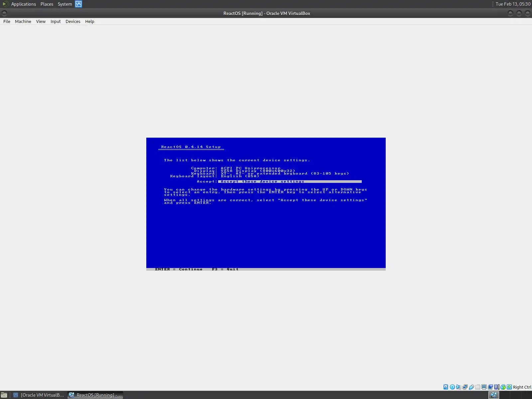The height and width of the screenshot is (399, 532).
Task: Click the display settings status icon
Action: tap(484, 387)
